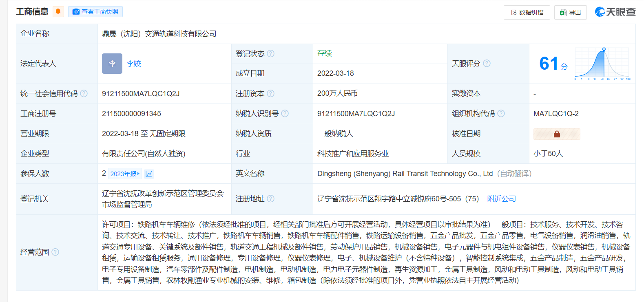Show help for 组织机构代码
This screenshot has width=644, height=302.
(x=501, y=114)
